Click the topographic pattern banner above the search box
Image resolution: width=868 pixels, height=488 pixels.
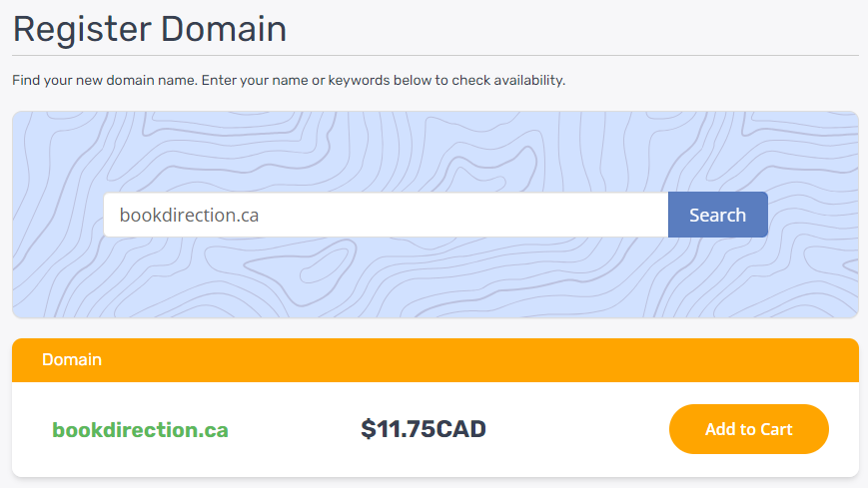click(x=435, y=151)
